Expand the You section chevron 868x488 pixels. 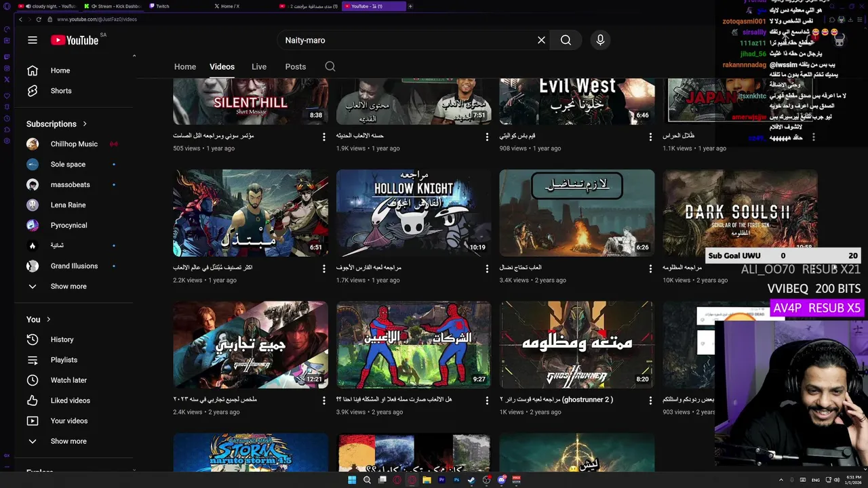(49, 319)
